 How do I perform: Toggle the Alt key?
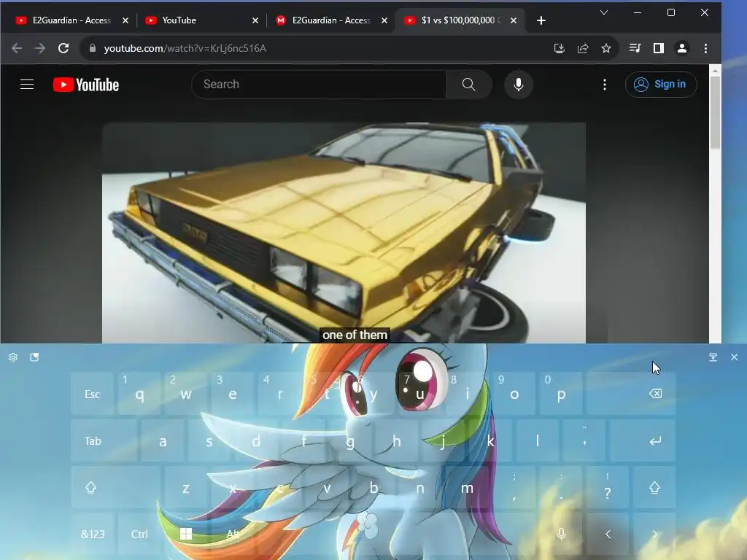point(233,534)
